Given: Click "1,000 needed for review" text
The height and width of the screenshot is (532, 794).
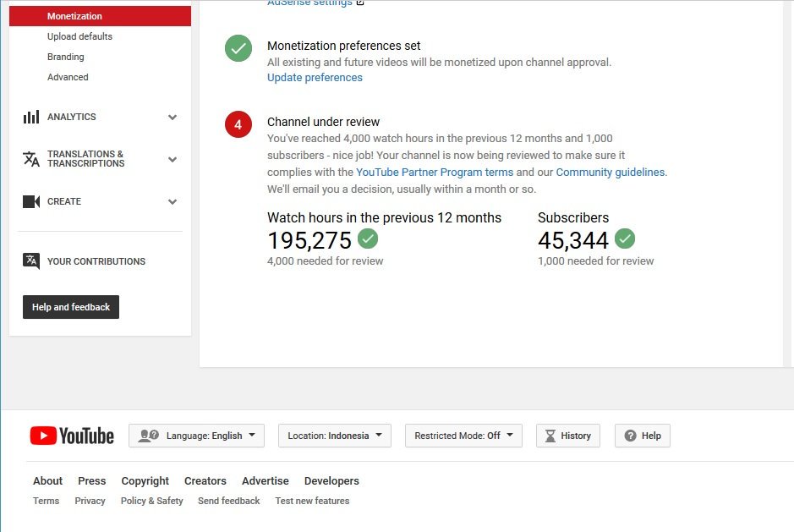Looking at the screenshot, I should coord(595,261).
